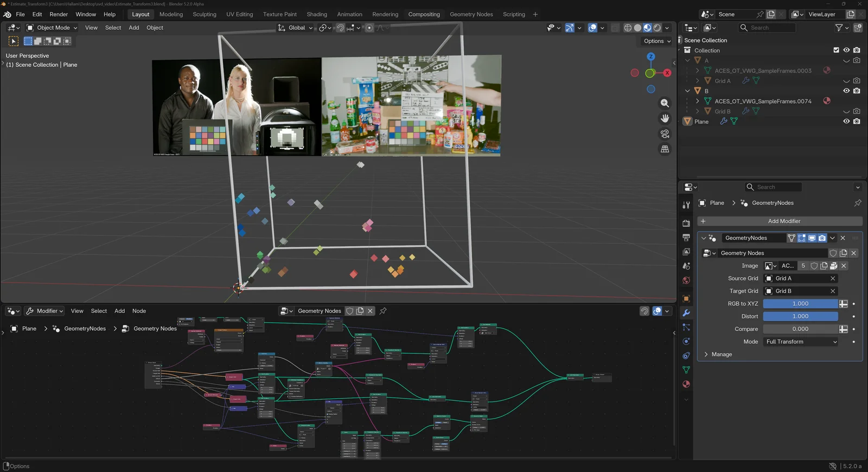This screenshot has width=868, height=472.
Task: Open the Global transform orientation dropdown
Action: click(296, 28)
